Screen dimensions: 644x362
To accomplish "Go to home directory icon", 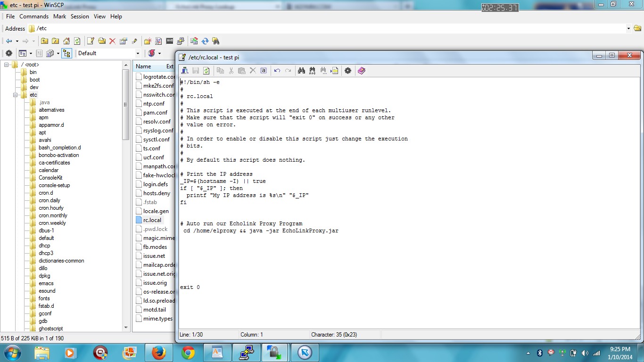I will pos(66,41).
